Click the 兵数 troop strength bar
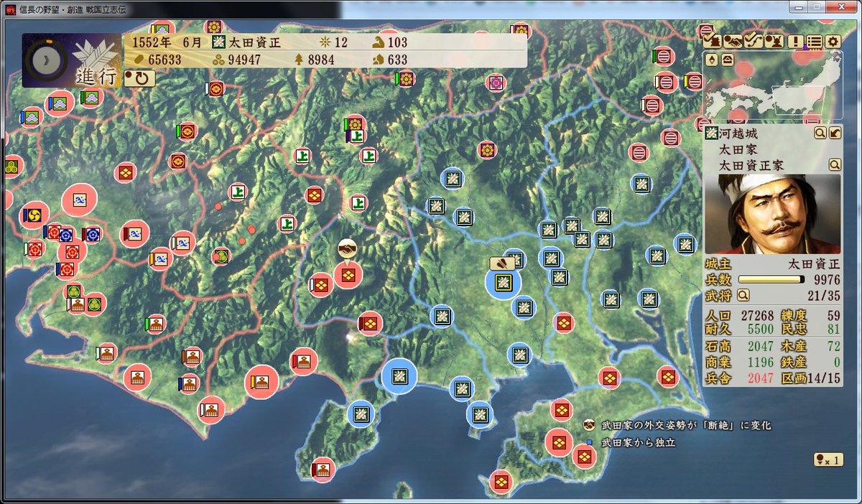Image resolution: width=862 pixels, height=504 pixels. (771, 279)
